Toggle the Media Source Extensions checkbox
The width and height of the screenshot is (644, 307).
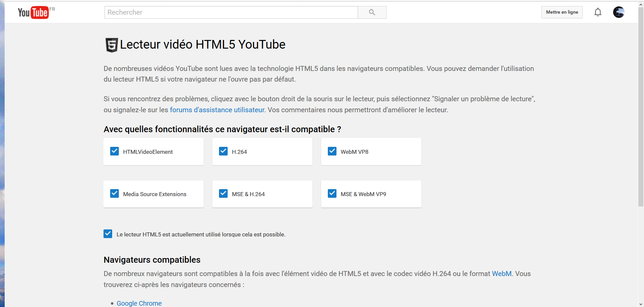coord(114,194)
